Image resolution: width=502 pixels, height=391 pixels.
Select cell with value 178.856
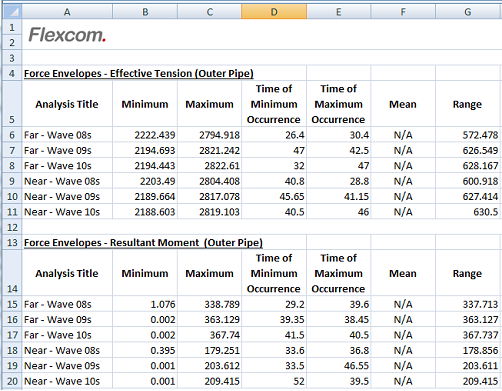[x=468, y=350]
